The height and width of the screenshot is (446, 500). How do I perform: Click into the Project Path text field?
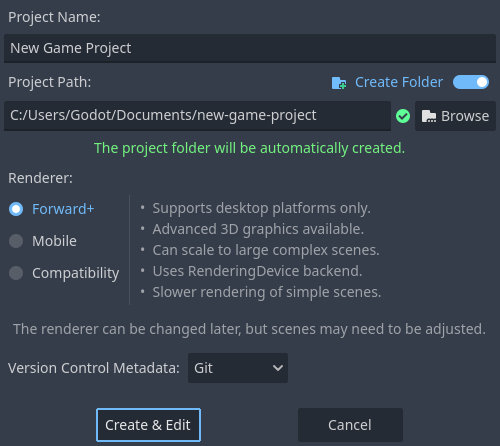(x=197, y=116)
